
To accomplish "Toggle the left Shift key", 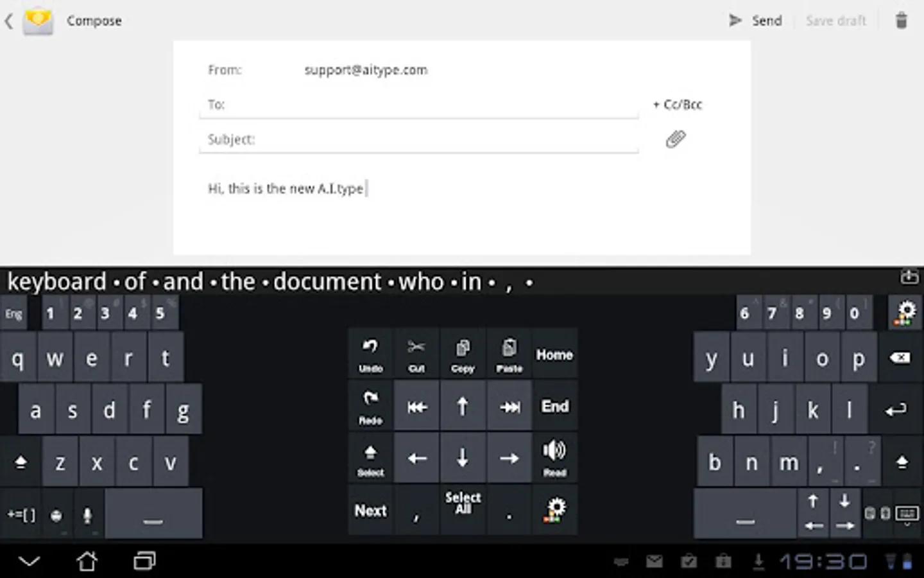I will pyautogui.click(x=21, y=462).
